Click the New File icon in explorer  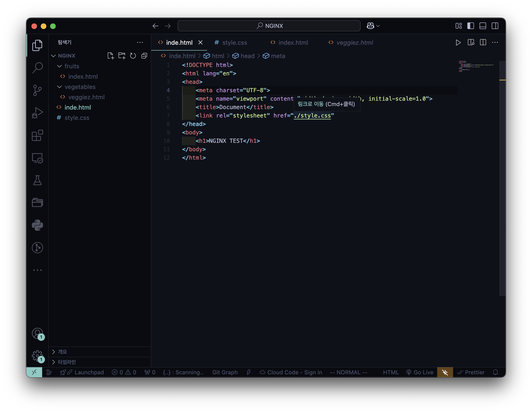coord(111,56)
